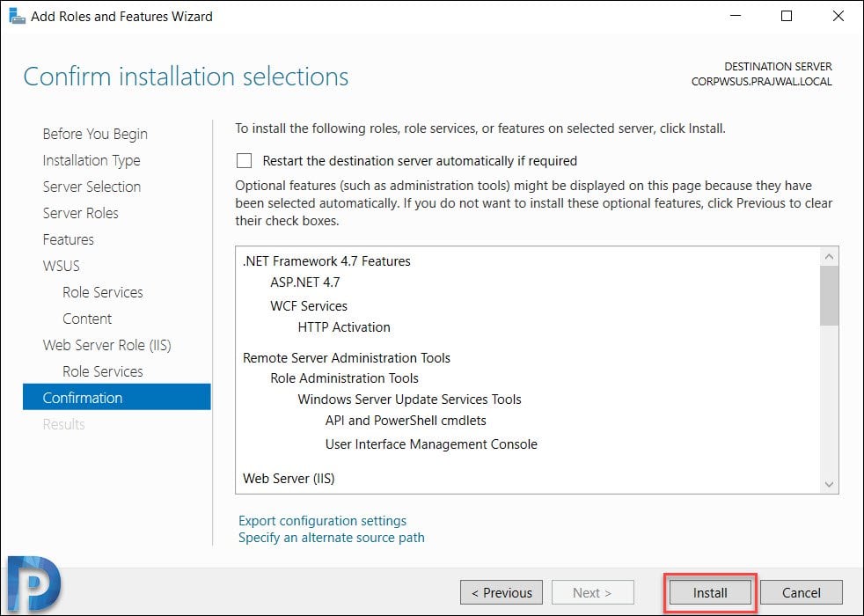
Task: Click 'WCF Services' list entry
Action: [x=309, y=305]
